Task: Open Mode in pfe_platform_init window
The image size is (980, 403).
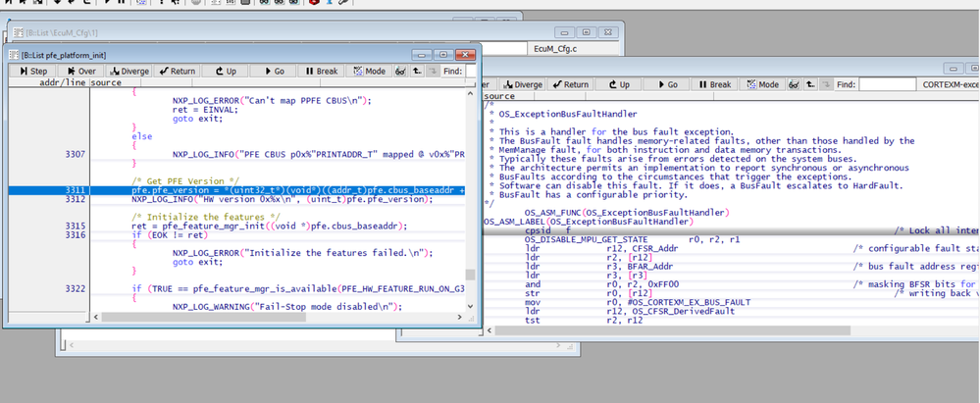Action: (x=369, y=72)
